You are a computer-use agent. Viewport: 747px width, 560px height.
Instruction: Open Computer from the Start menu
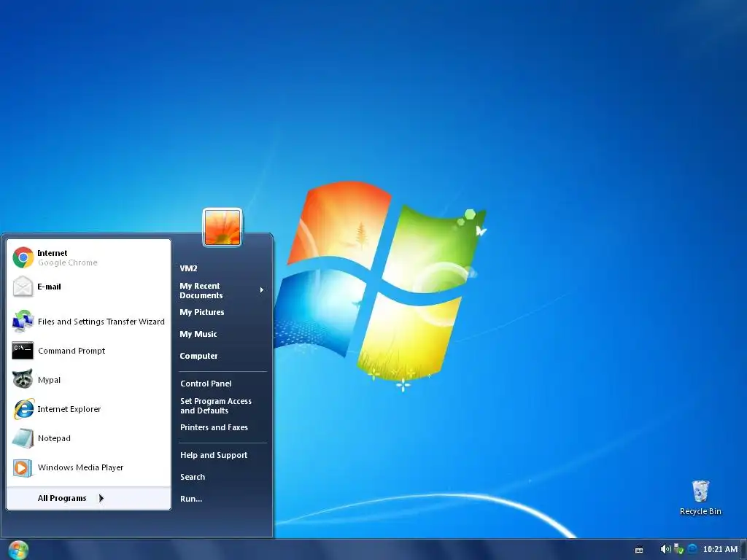click(222, 356)
